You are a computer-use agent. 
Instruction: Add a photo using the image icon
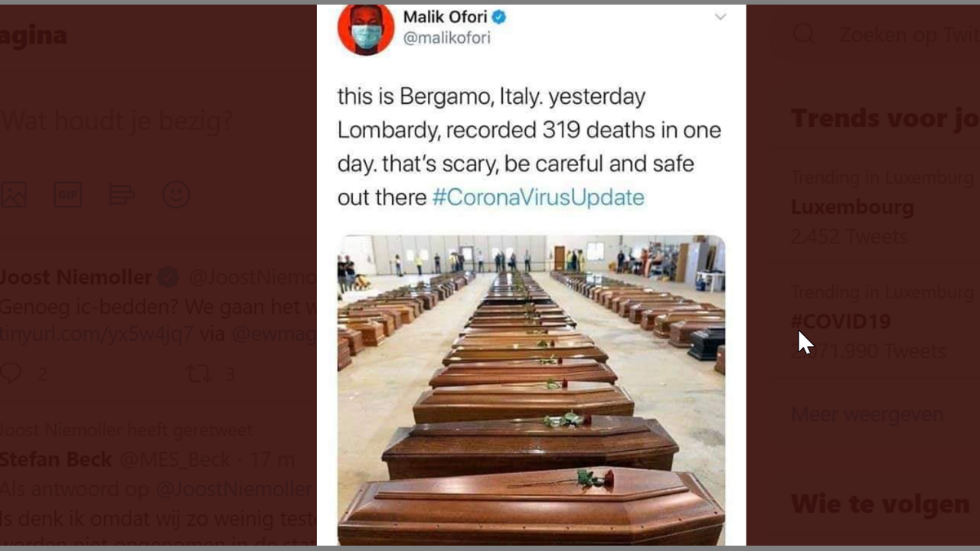tap(13, 195)
